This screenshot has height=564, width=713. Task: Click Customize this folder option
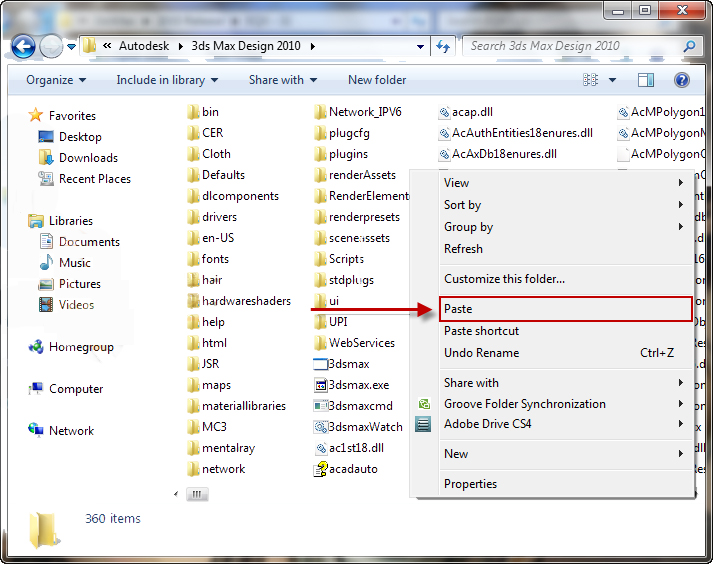[x=504, y=279]
